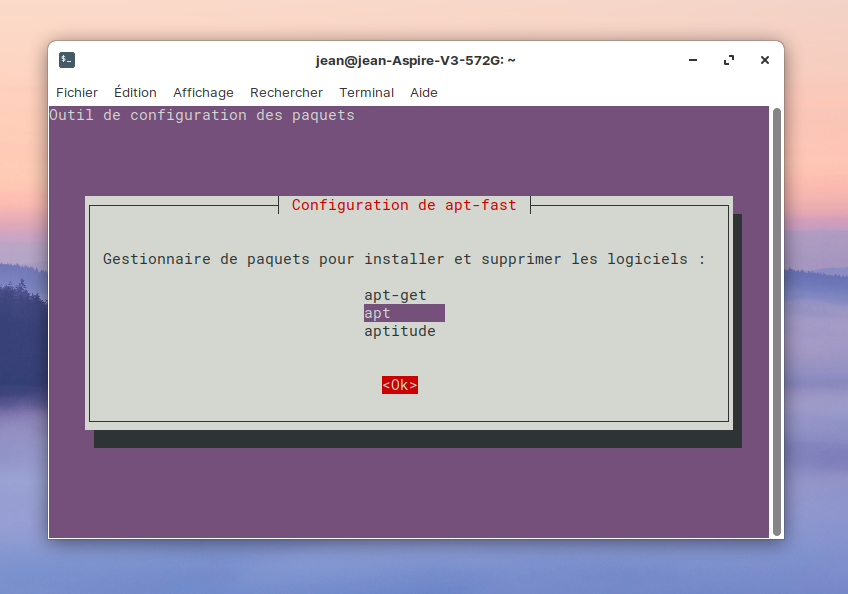Maximize the terminal window
Viewport: 848px width, 594px height.
[x=729, y=60]
